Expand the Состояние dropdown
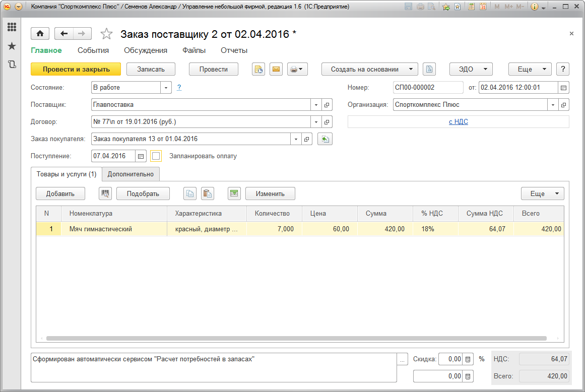This screenshot has height=392, width=585. pos(166,87)
